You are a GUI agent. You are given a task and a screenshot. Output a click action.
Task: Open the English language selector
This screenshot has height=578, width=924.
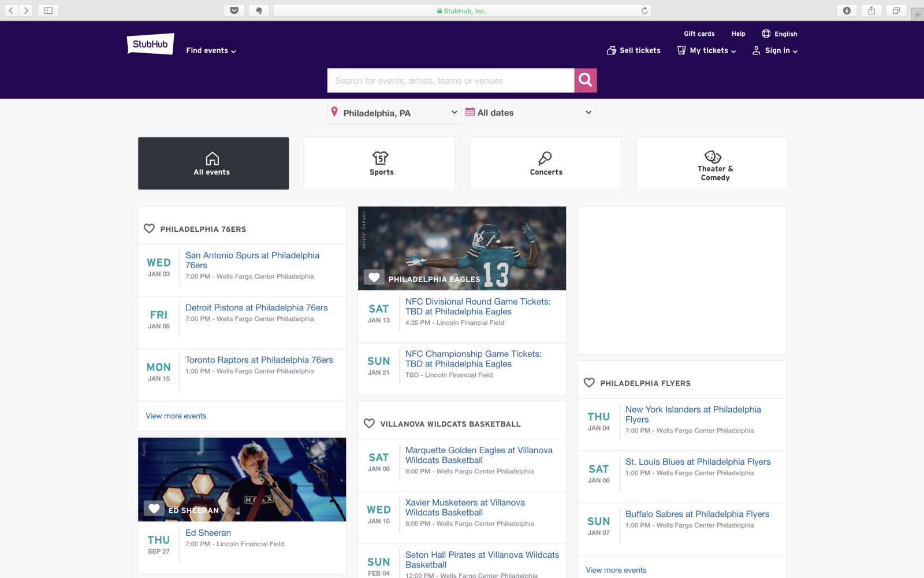pos(780,34)
